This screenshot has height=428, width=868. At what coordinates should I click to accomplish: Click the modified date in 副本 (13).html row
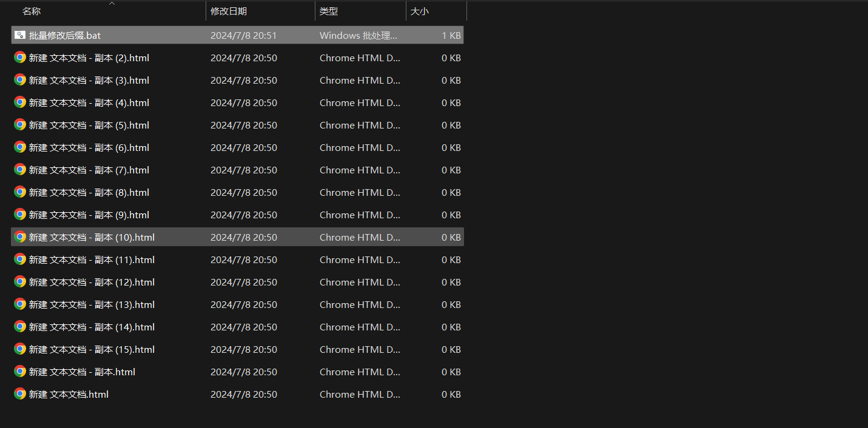243,304
